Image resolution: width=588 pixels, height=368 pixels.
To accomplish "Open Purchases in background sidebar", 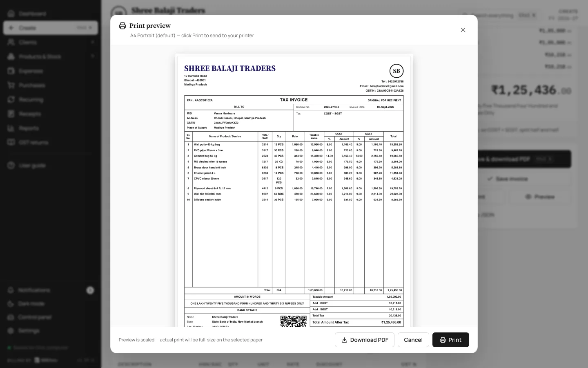I will click(x=51, y=85).
